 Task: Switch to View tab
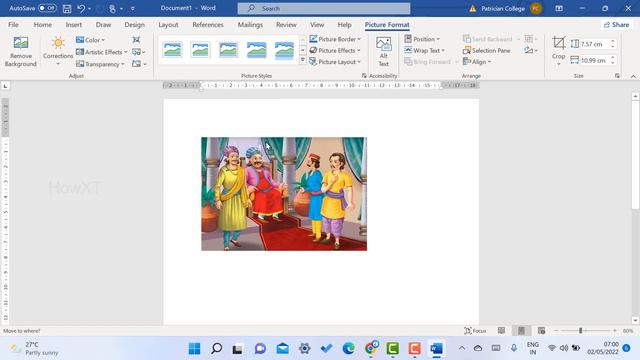click(x=317, y=24)
